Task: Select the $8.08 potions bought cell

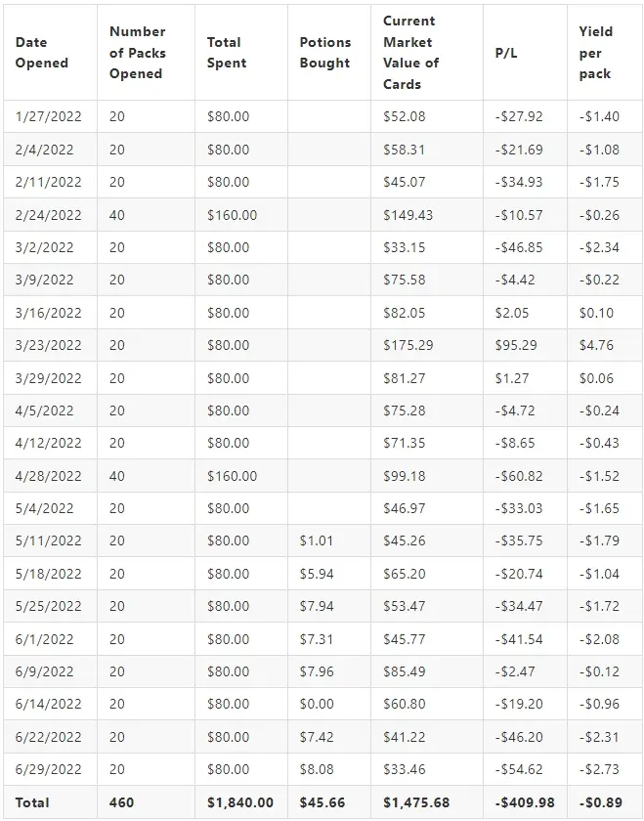Action: (x=317, y=769)
